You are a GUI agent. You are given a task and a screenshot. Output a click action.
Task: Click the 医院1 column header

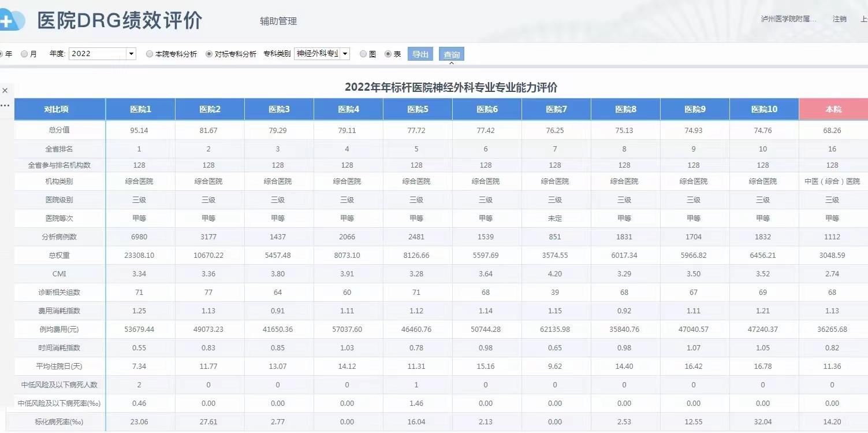140,109
